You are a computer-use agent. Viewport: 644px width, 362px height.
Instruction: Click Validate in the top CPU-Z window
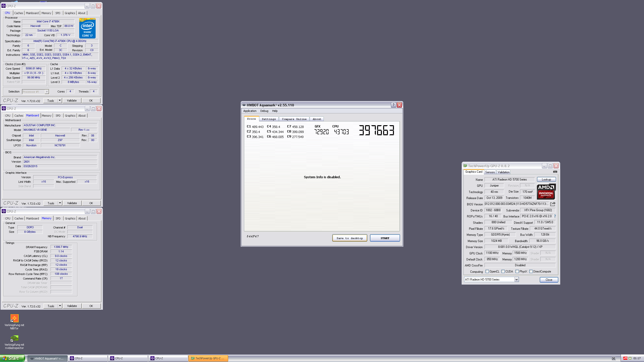[x=72, y=101]
